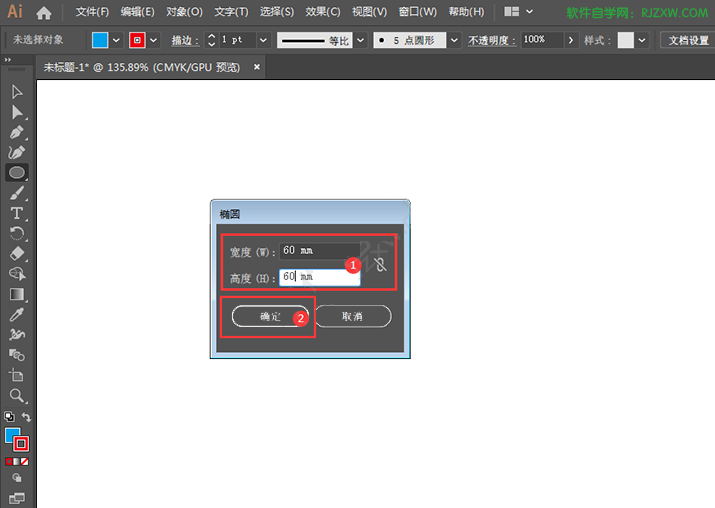This screenshot has width=715, height=508.
Task: Open the 5 点圆形 brush definition dropdown
Action: 454,40
